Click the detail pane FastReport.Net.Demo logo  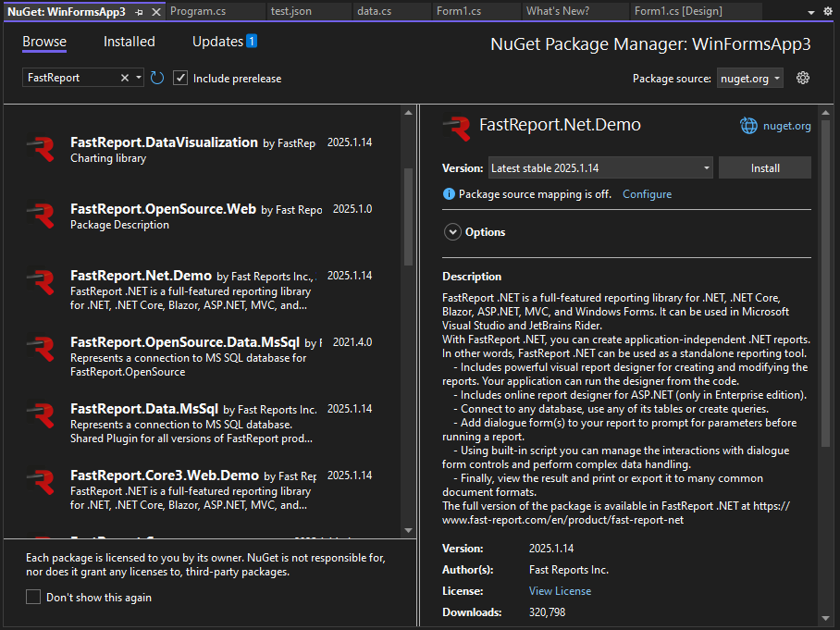(x=457, y=129)
